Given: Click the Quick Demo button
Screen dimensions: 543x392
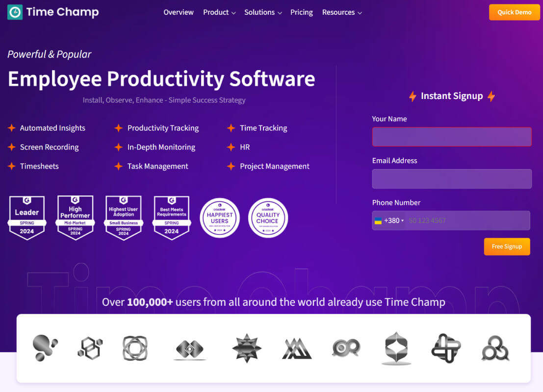Looking at the screenshot, I should (x=514, y=12).
